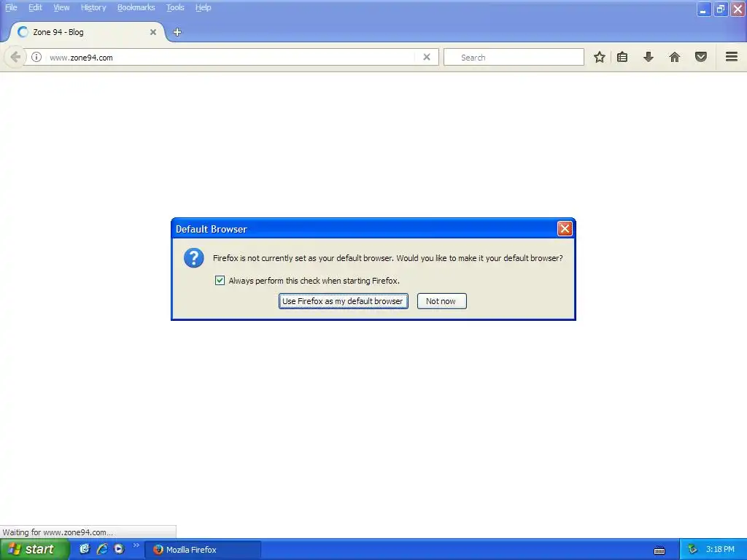Open the Tools menu
747x560 pixels.
point(175,7)
